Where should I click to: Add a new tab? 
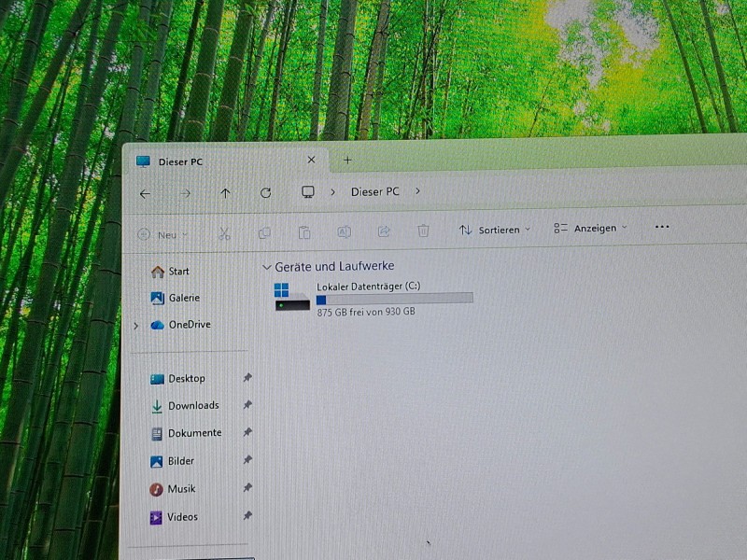point(347,160)
